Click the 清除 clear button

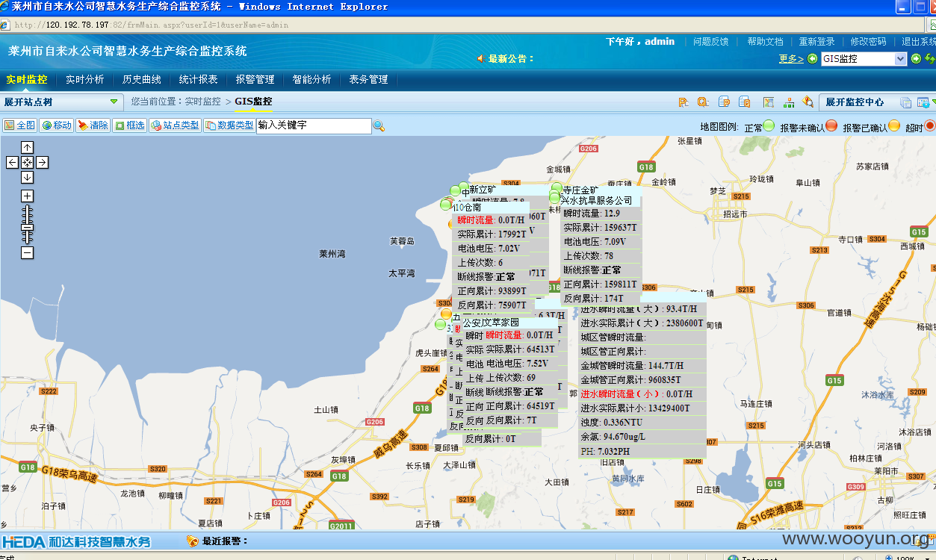click(93, 125)
